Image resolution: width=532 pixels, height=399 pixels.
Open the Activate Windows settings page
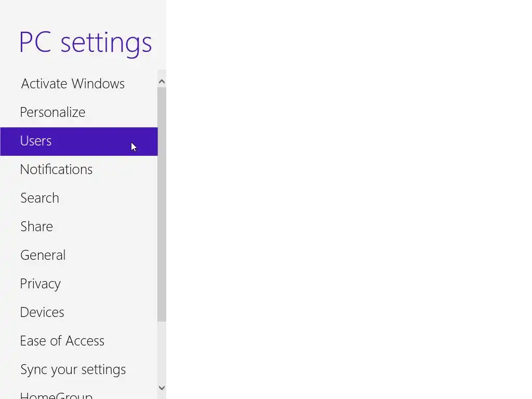pos(79,84)
